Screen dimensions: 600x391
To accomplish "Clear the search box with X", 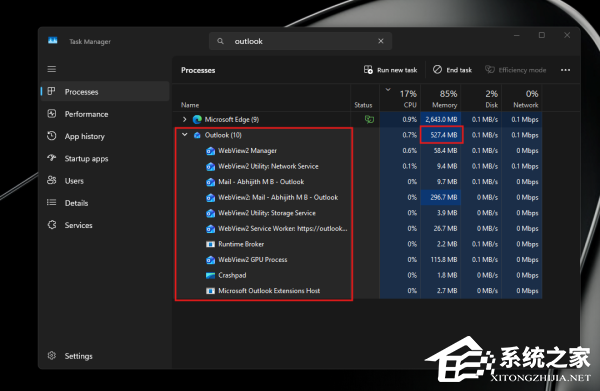I will pos(381,41).
